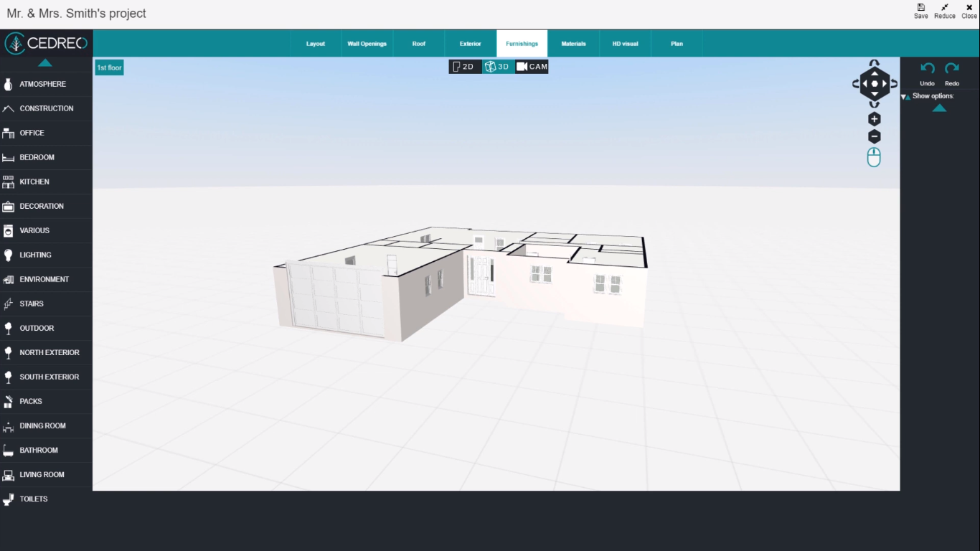Open the Wall Openings tab
Viewport: 980px width, 551px height.
367,44
